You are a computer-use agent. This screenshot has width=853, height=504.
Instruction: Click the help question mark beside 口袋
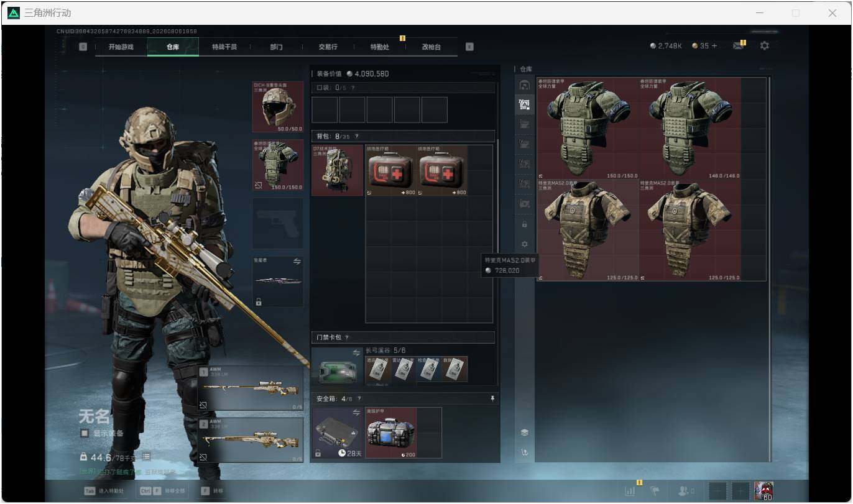pos(353,88)
